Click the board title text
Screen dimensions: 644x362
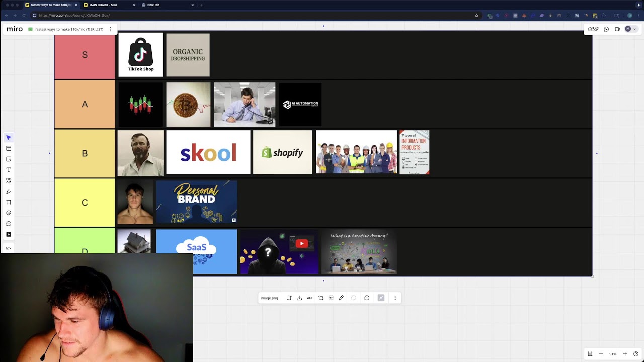[69, 29]
